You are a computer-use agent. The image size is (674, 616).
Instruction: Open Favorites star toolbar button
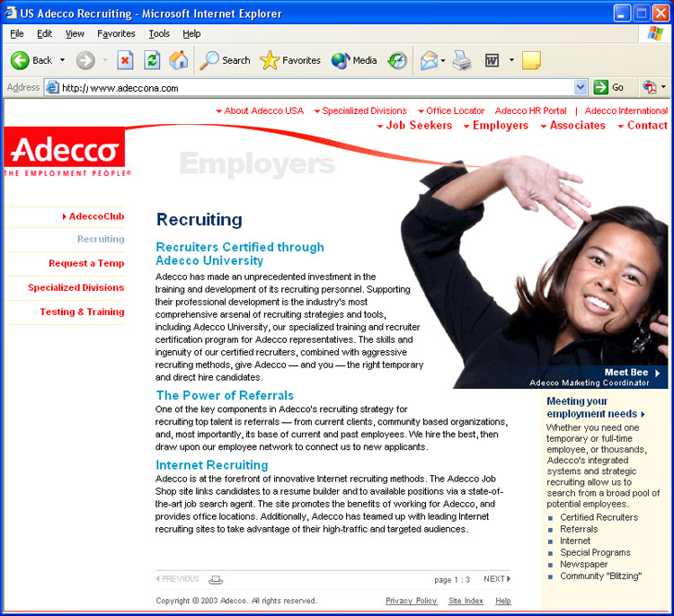(290, 60)
